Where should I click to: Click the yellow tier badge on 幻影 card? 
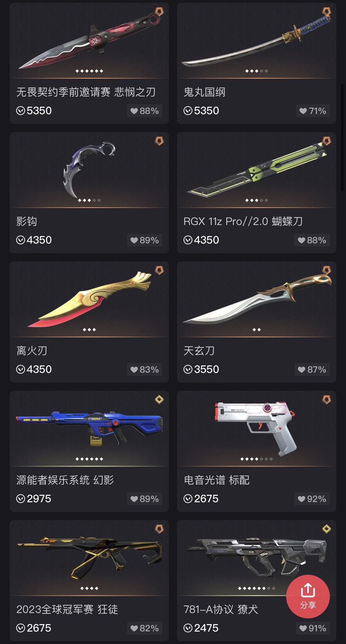(x=159, y=400)
